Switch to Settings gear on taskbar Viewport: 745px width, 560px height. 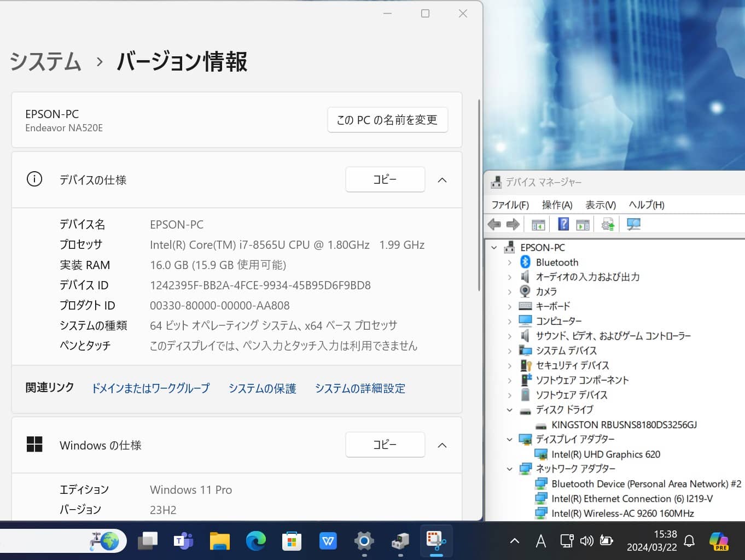364,541
